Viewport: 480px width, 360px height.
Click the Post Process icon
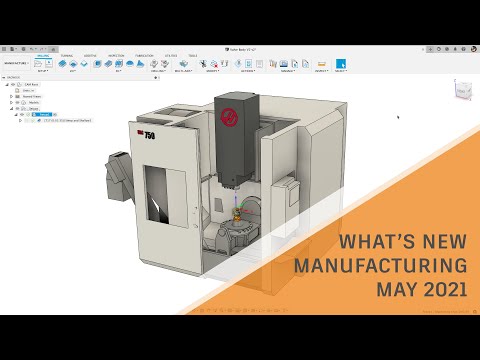pyautogui.click(x=249, y=63)
